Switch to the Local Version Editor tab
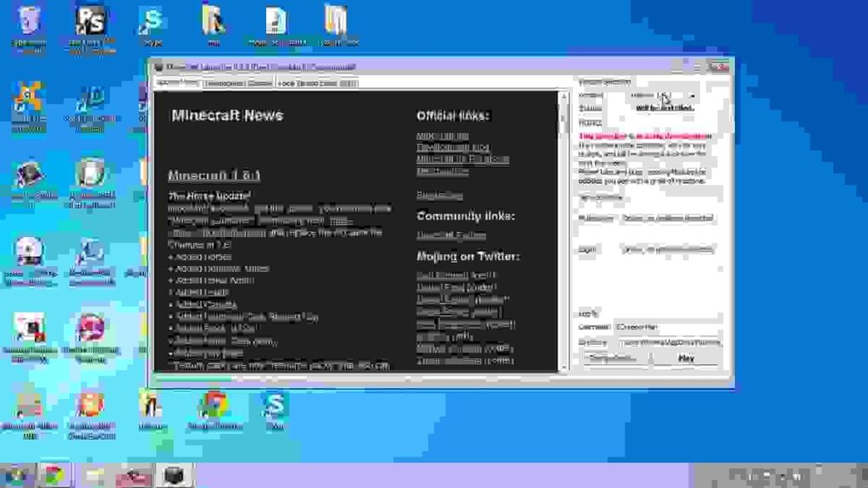This screenshot has height=488, width=868. tap(317, 83)
